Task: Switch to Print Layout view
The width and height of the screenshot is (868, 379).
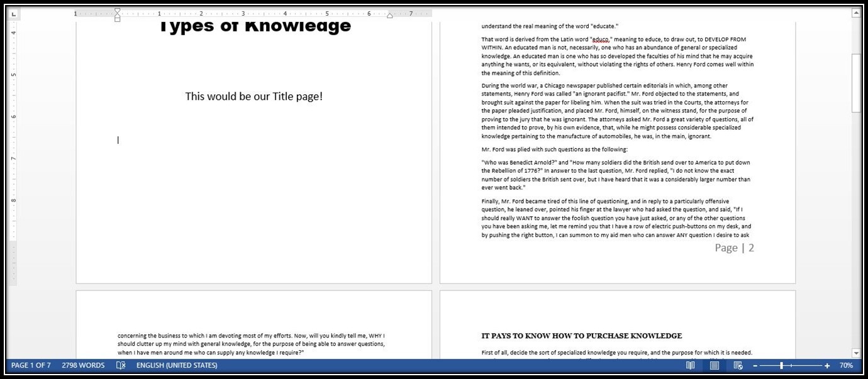Action: click(715, 365)
